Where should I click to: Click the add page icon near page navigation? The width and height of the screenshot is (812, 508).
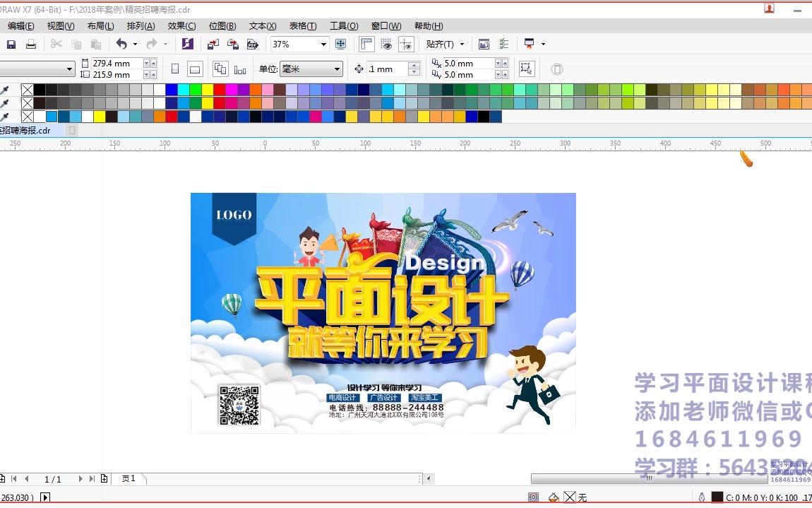(105, 478)
